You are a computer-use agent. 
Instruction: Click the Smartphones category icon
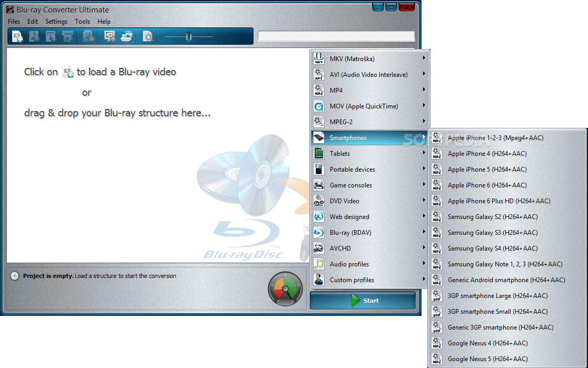click(319, 137)
